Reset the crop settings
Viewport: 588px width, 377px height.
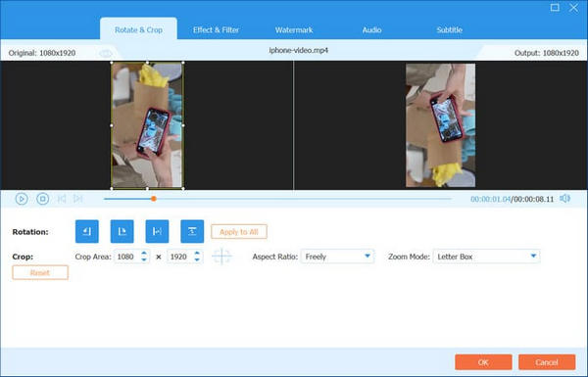40,272
